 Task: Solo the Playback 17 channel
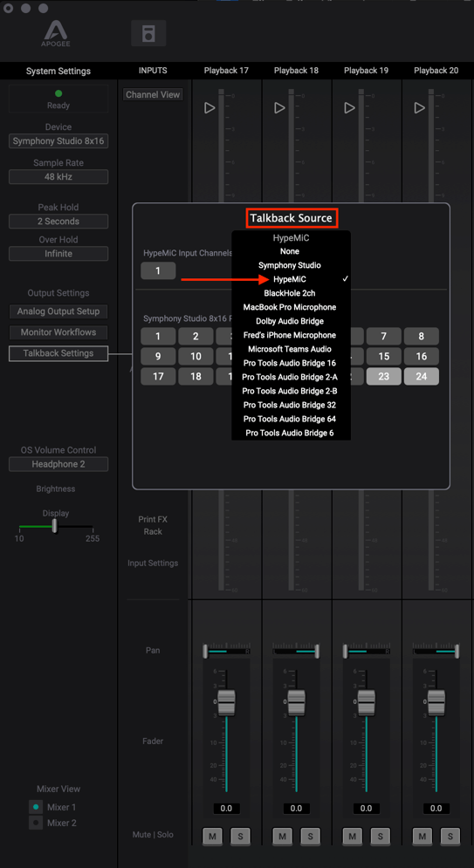click(240, 836)
